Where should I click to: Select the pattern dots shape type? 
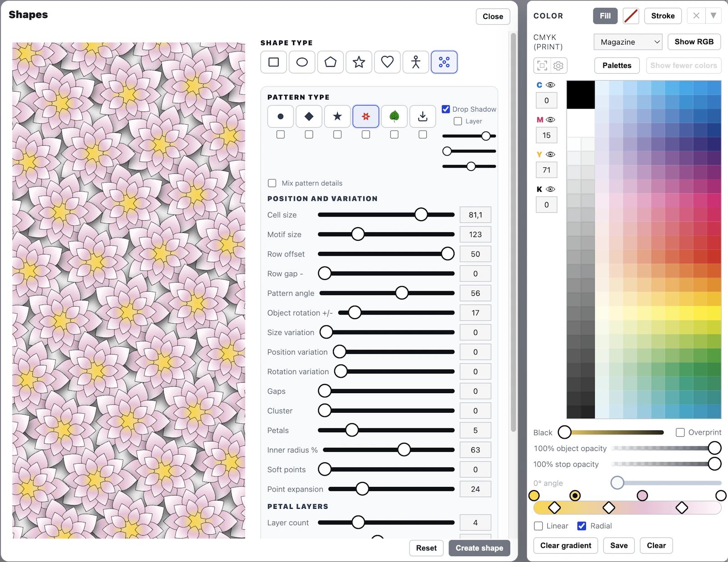point(444,62)
